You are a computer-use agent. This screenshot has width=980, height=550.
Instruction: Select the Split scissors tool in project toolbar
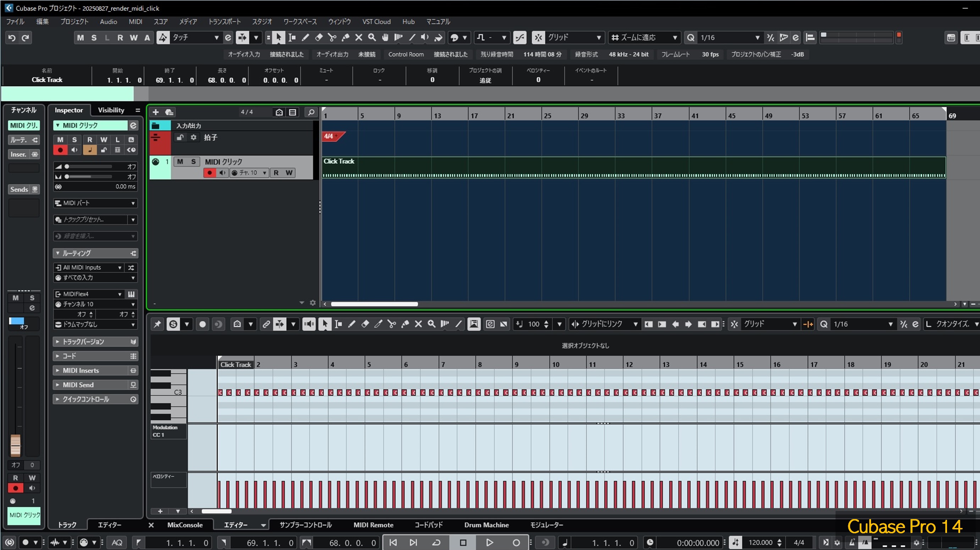point(332,37)
